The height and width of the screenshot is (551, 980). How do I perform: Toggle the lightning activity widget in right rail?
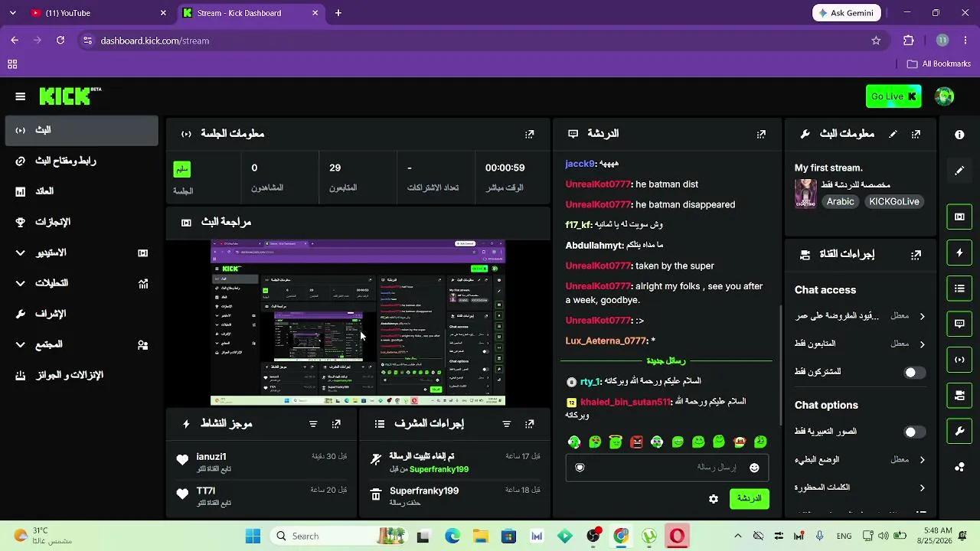[x=959, y=253]
